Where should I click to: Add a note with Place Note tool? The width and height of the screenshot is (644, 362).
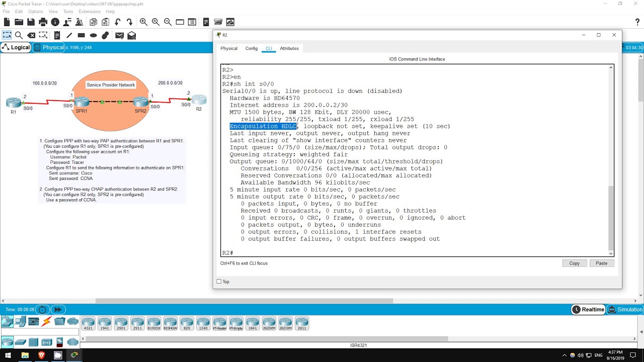pyautogui.click(x=57, y=35)
